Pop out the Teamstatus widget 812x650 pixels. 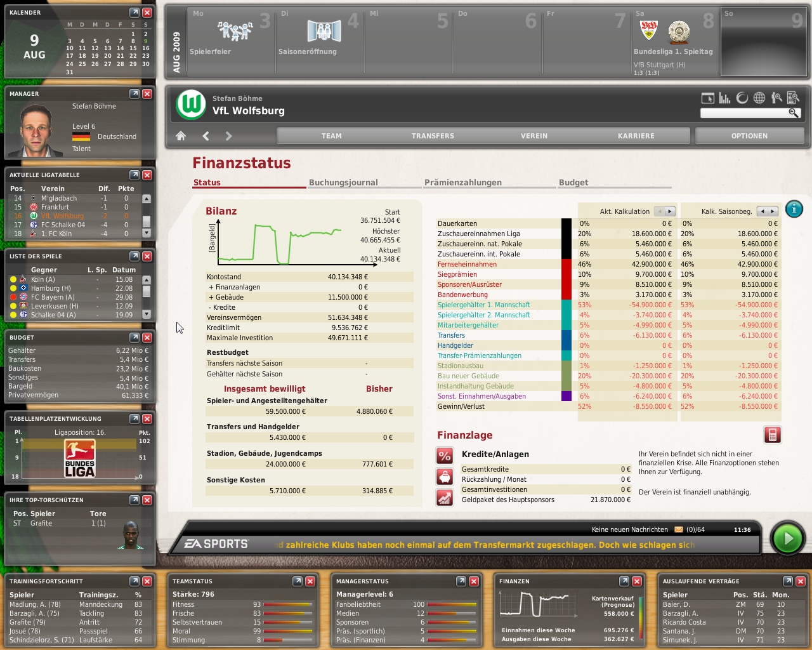point(298,581)
